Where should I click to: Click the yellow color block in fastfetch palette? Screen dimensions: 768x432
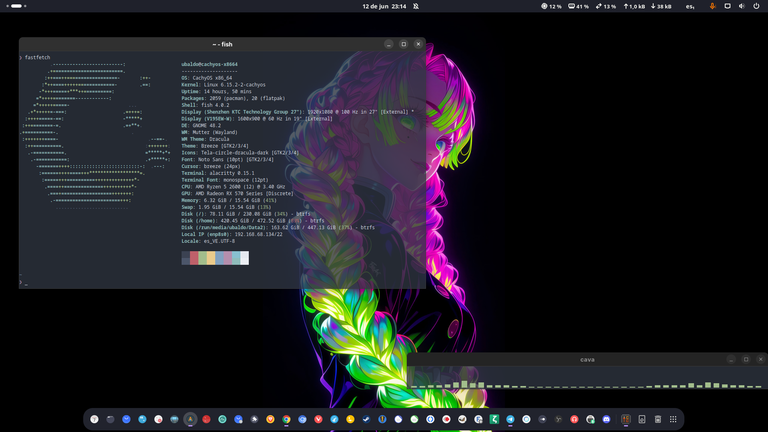point(211,258)
